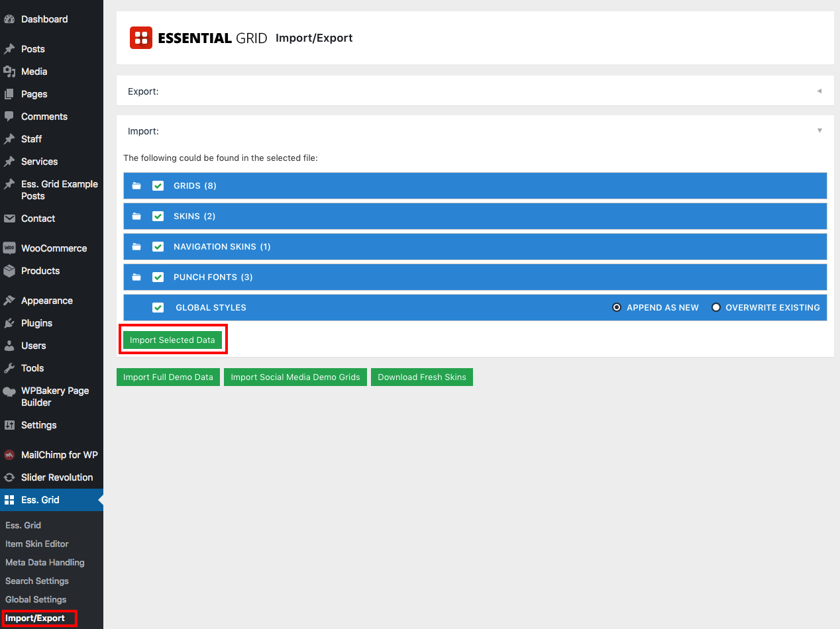Click the Media icon in sidebar
The height and width of the screenshot is (629, 840).
pos(9,72)
